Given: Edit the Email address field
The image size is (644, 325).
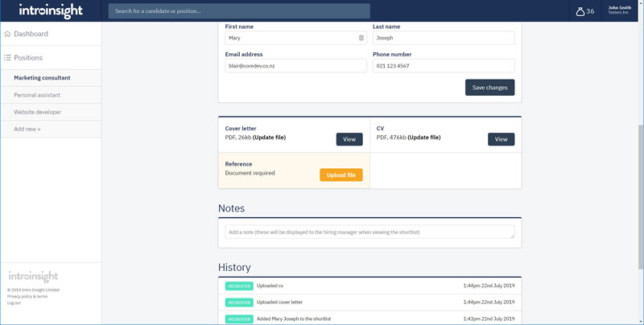Looking at the screenshot, I should tap(295, 66).
